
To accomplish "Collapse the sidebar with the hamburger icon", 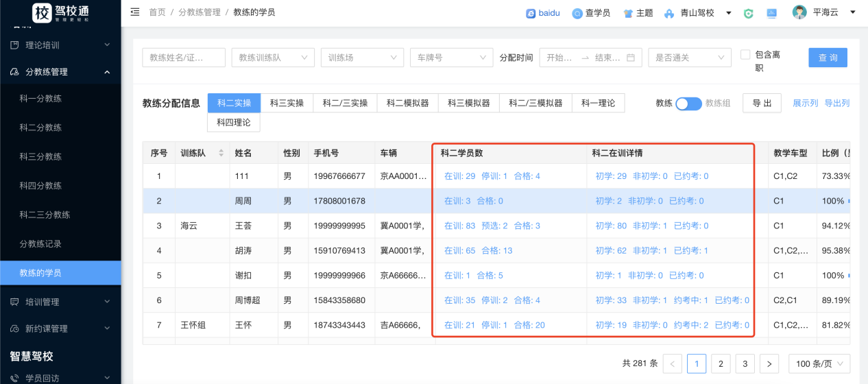I will point(135,12).
